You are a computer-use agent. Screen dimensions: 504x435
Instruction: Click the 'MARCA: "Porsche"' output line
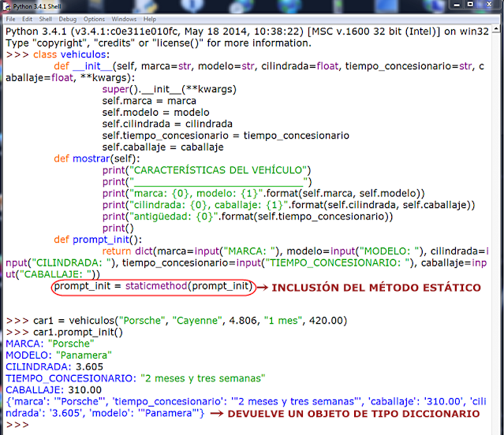click(x=50, y=344)
